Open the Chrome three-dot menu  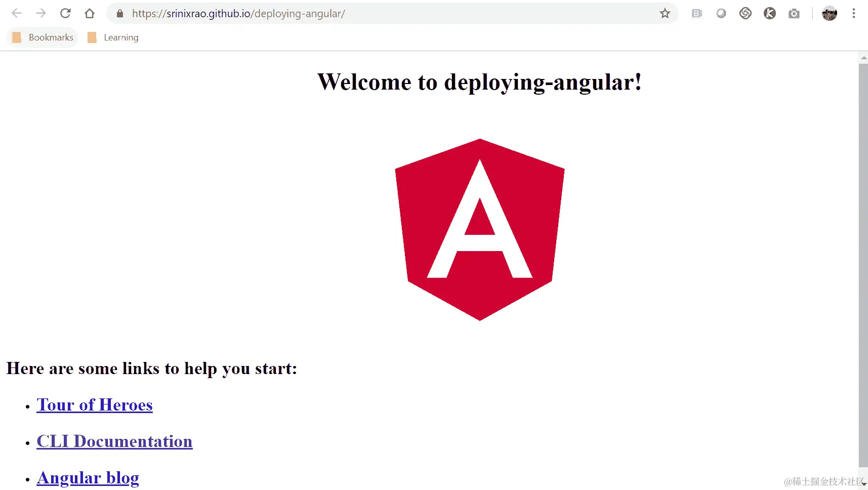854,14
